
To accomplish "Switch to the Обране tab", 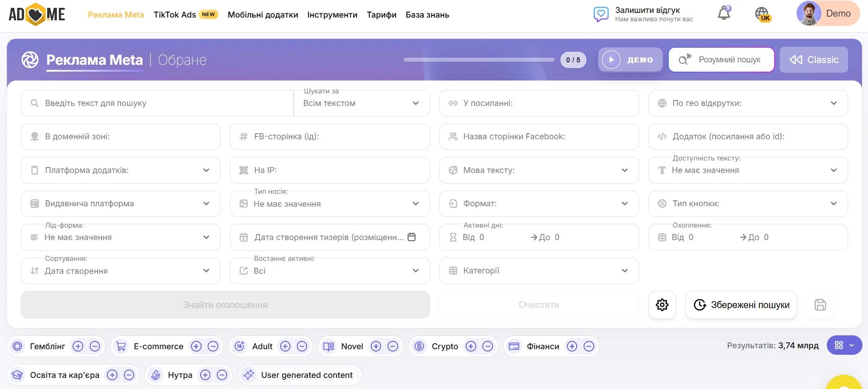I will click(x=182, y=60).
